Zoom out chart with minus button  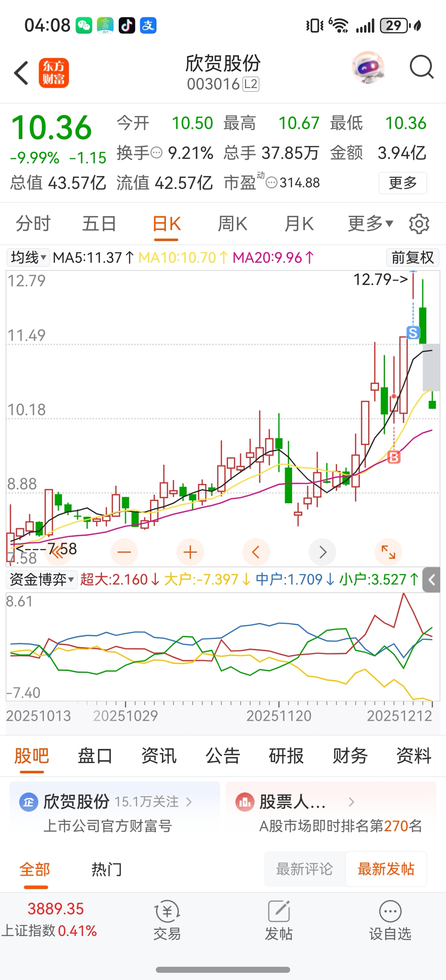124,552
